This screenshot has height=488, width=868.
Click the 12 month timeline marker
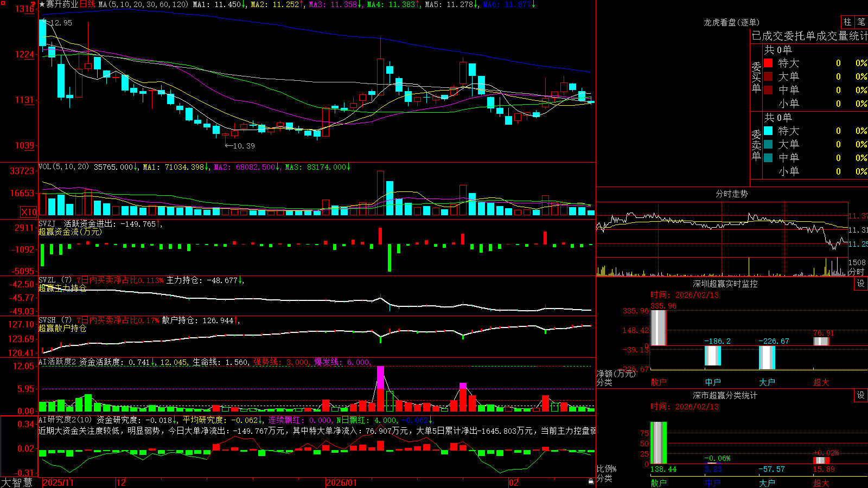click(x=121, y=483)
